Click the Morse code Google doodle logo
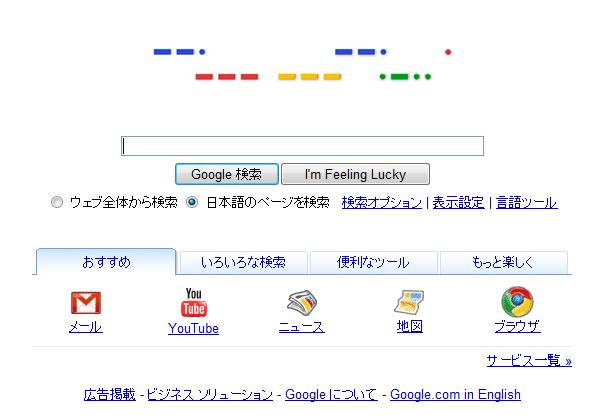Viewport: 605px width, 415px height. tap(302, 63)
